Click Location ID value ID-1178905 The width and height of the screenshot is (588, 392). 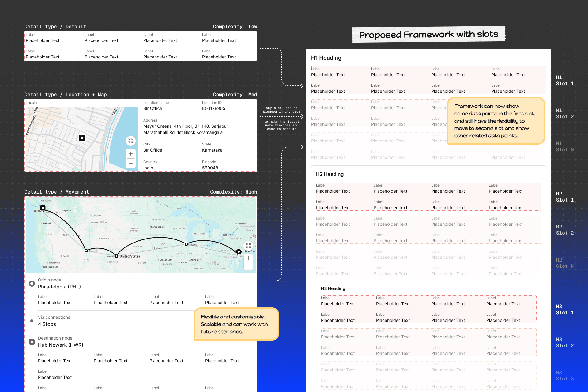tap(213, 108)
